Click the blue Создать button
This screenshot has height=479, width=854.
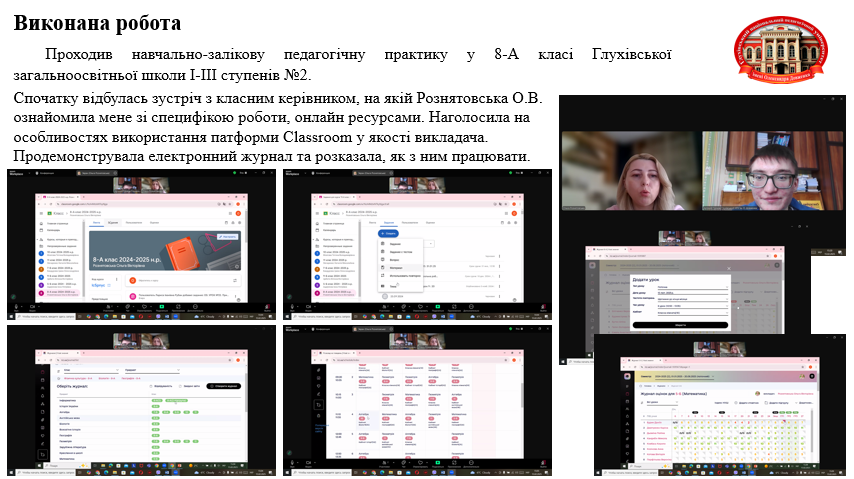388,234
